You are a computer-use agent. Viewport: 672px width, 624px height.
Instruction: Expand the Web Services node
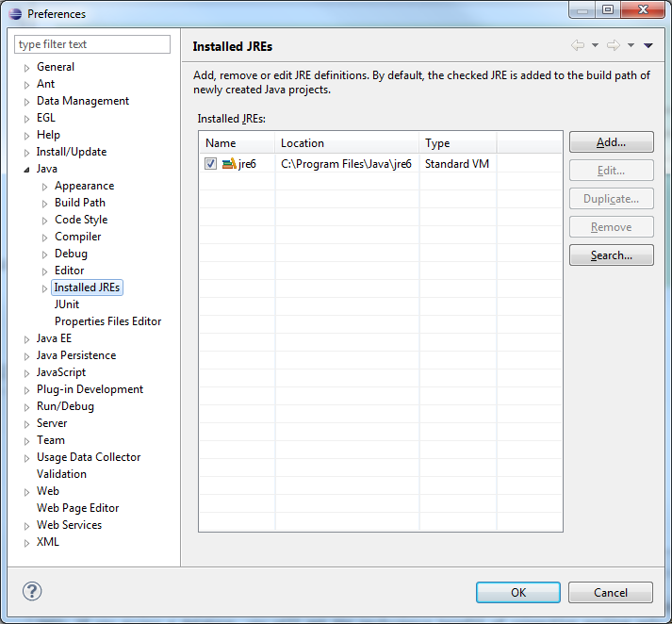[x=26, y=526]
